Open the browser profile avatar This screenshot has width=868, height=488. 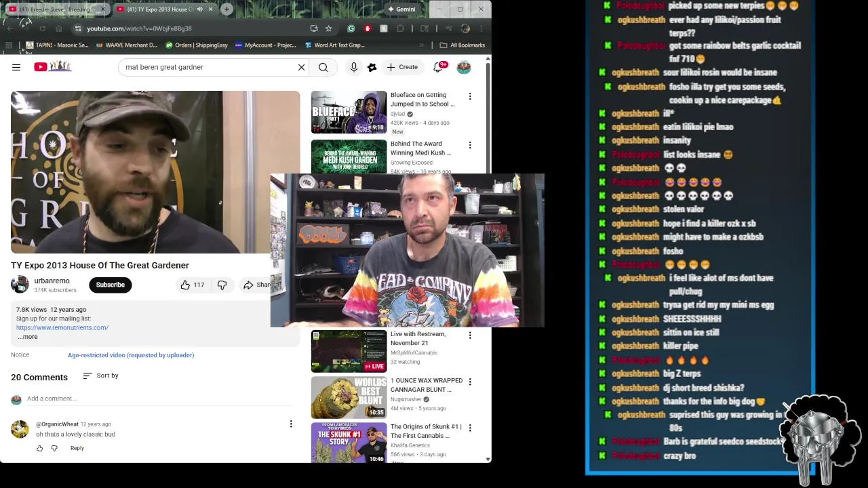465,28
